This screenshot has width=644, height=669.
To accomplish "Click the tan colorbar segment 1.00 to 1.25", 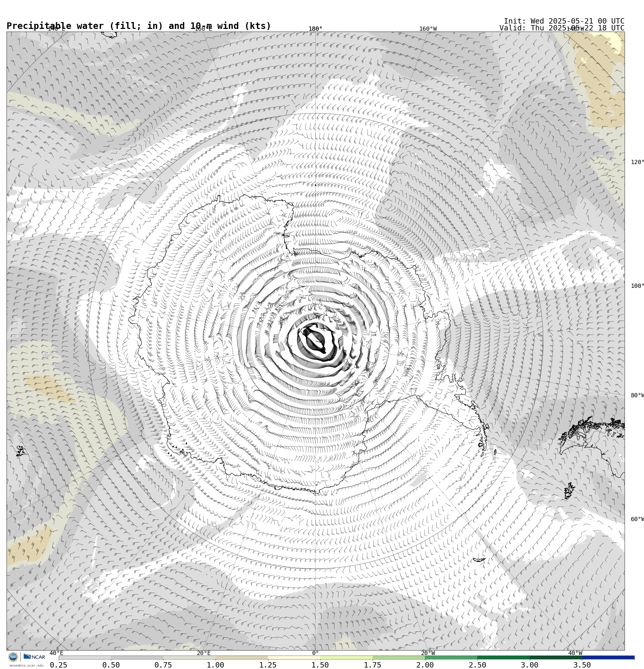I will 241,657.
